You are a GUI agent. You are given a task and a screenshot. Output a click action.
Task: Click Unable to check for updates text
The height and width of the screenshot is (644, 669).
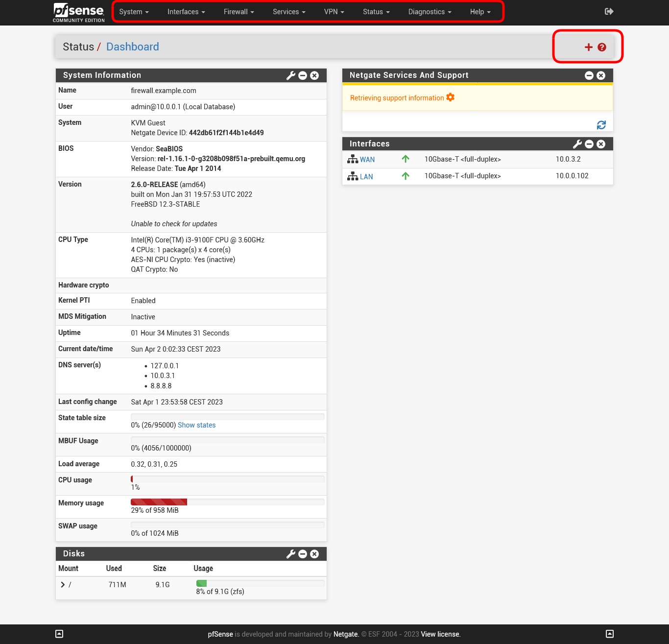pos(174,224)
